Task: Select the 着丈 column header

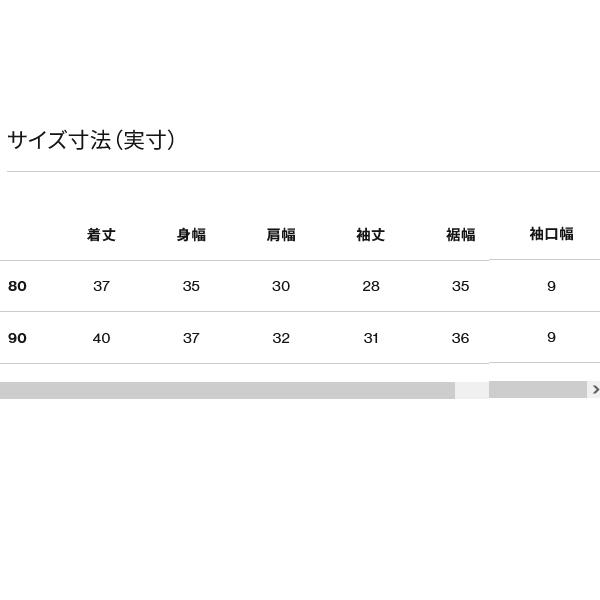Action: [x=101, y=235]
